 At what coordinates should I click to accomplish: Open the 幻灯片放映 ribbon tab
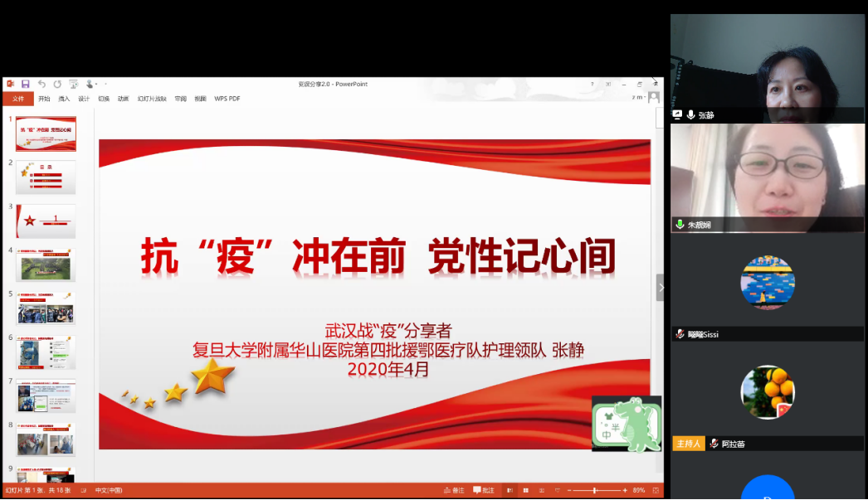click(152, 99)
